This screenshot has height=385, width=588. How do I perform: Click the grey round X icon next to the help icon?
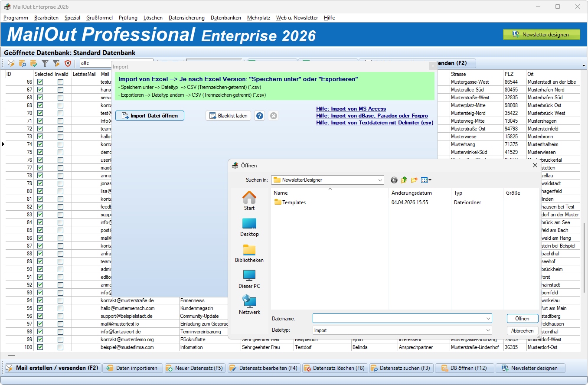click(x=273, y=116)
